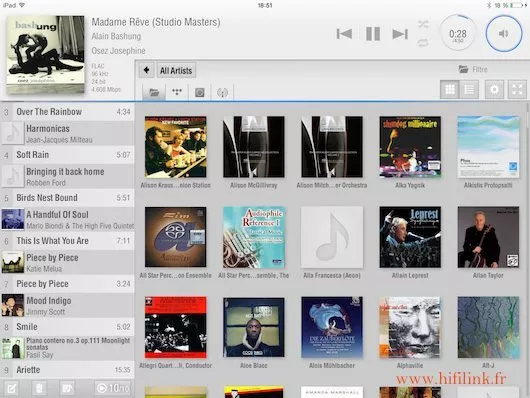
Task: Open artist Allegri Quartet
Action: 175,327
